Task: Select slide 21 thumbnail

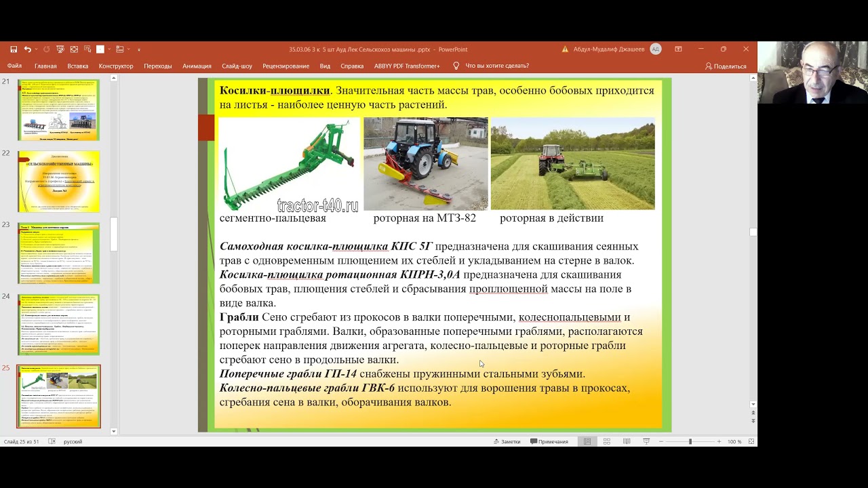Action: coord(59,110)
